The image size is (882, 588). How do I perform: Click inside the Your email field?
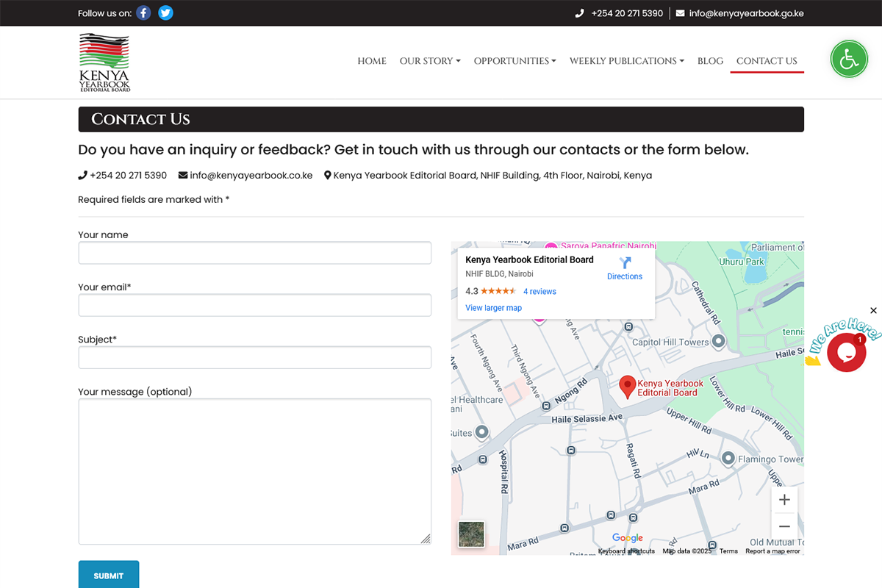(x=254, y=305)
